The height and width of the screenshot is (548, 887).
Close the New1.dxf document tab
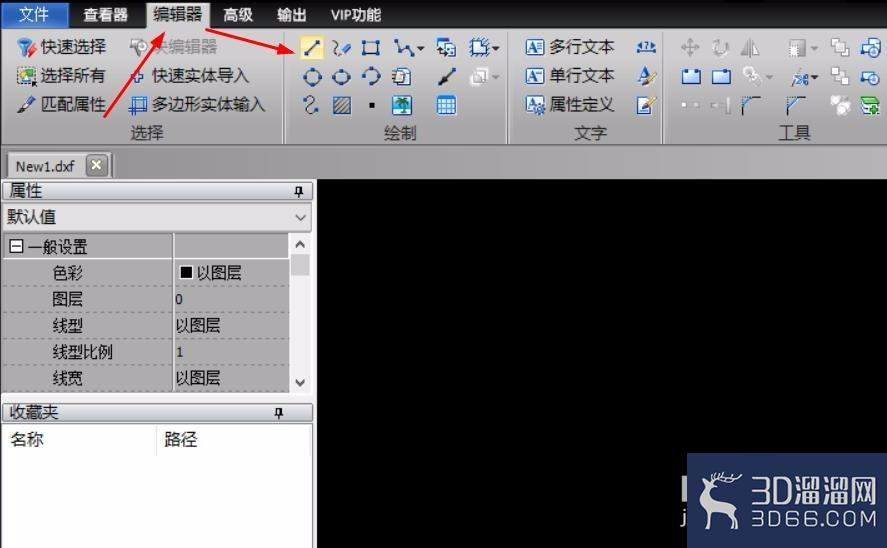[97, 166]
